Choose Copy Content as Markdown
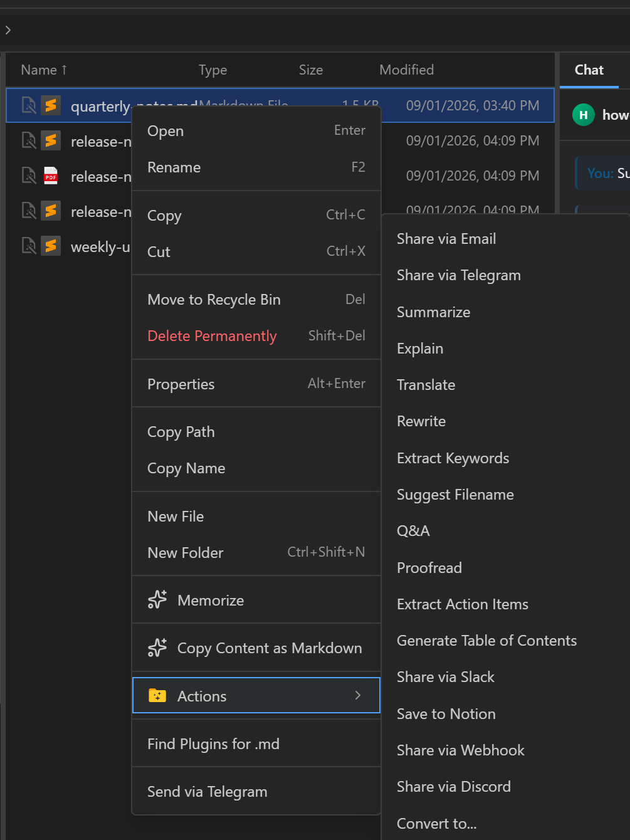This screenshot has width=630, height=840. tap(256, 648)
